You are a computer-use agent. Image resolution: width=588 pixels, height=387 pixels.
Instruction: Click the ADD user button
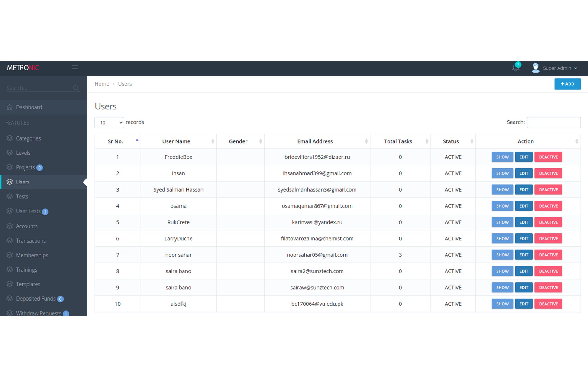coord(567,84)
